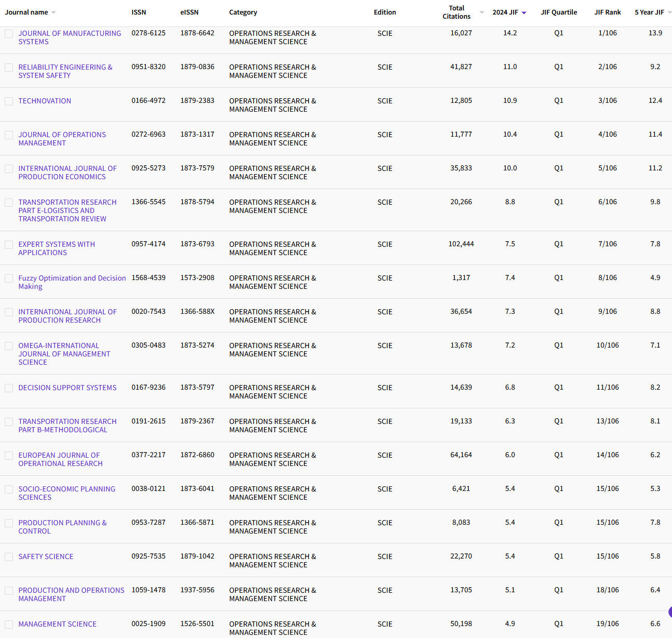Open the Journal name sort dropdown
This screenshot has width=672, height=638.
click(x=53, y=12)
